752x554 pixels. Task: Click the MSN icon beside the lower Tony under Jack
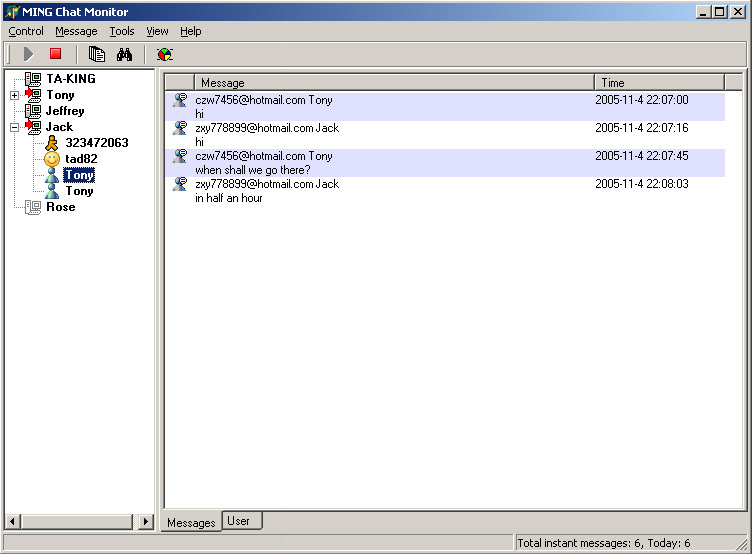click(52, 191)
